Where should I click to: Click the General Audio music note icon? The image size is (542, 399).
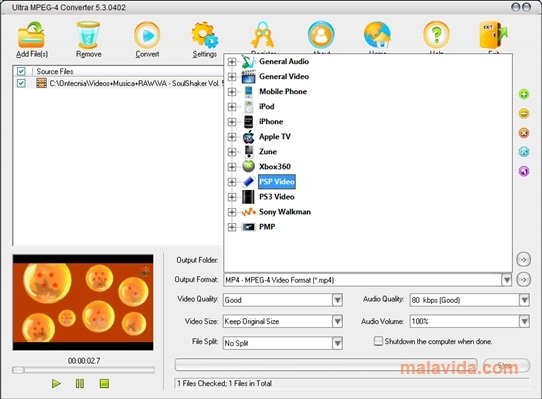tap(248, 62)
